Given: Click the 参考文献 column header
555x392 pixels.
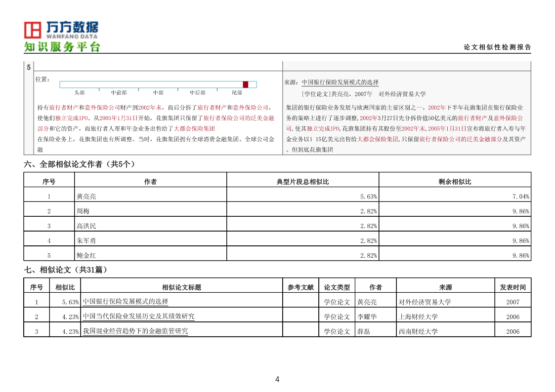Looking at the screenshot, I should click(301, 287).
